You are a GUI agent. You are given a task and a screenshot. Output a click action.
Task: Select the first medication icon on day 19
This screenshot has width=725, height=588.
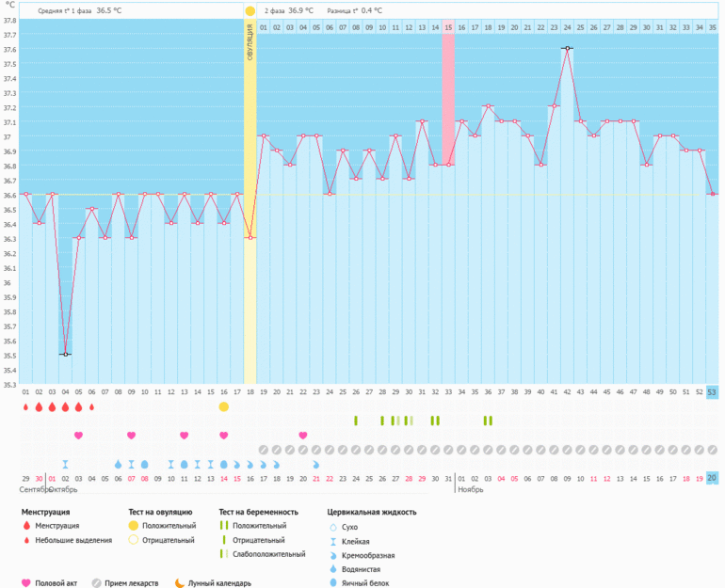[x=264, y=450]
